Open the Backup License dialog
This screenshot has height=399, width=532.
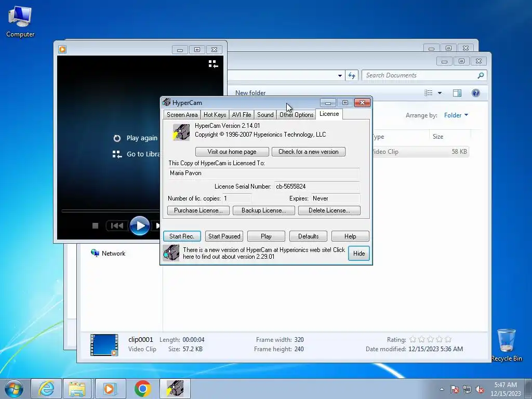coord(263,210)
